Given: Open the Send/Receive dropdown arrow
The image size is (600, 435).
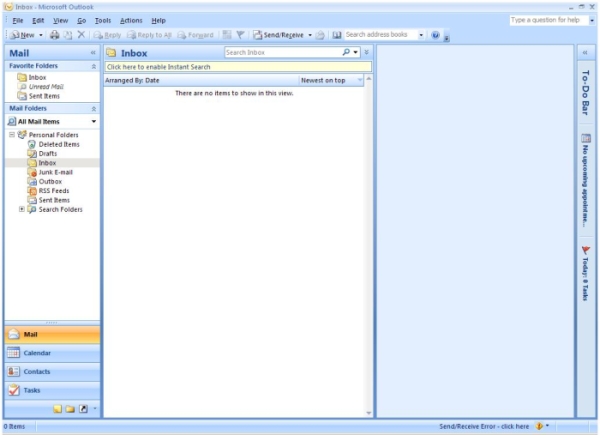Looking at the screenshot, I should coord(310,35).
